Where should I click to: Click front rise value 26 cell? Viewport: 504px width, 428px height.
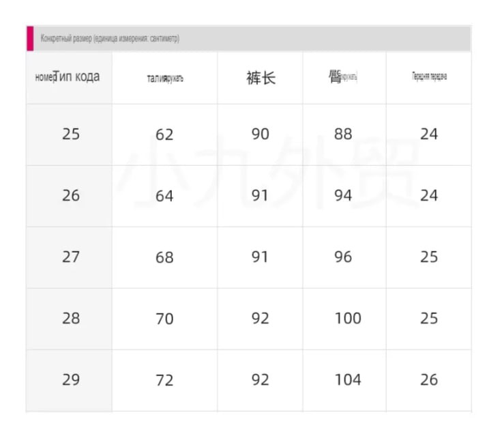pyautogui.click(x=429, y=380)
